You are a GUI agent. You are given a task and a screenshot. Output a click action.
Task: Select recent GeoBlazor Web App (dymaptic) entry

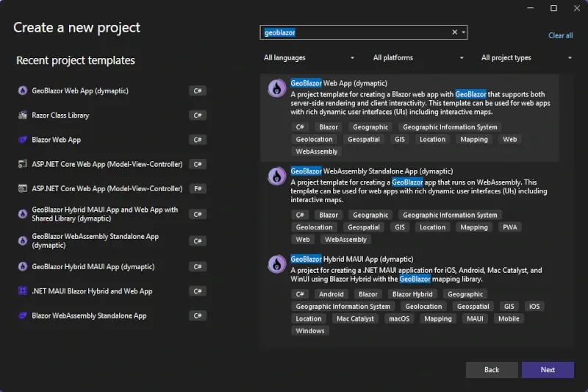pyautogui.click(x=80, y=90)
